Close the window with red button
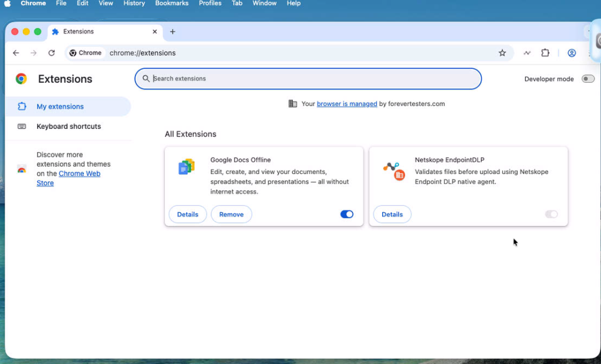The image size is (601, 364). (15, 32)
